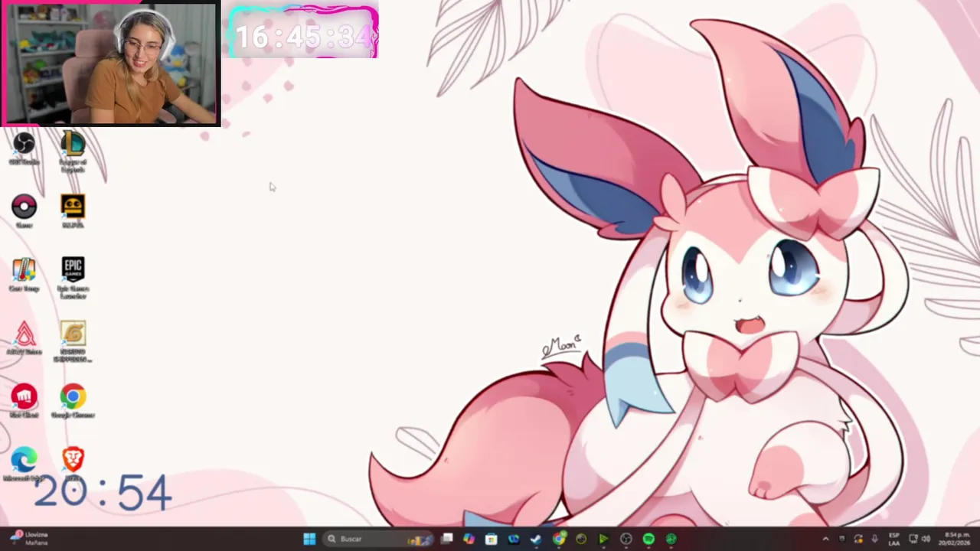Open Copilot from the taskbar
This screenshot has width=980, height=551.
[469, 539]
